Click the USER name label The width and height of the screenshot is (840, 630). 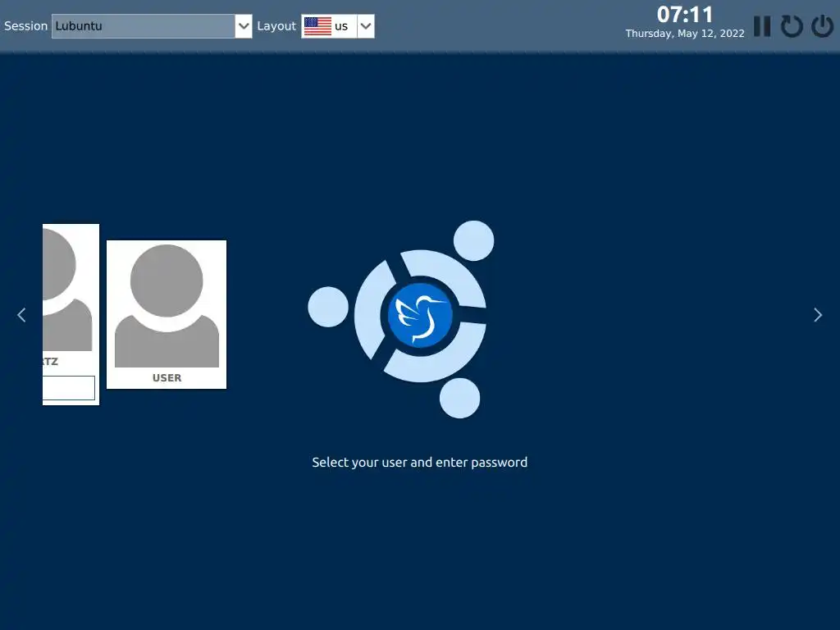click(167, 377)
